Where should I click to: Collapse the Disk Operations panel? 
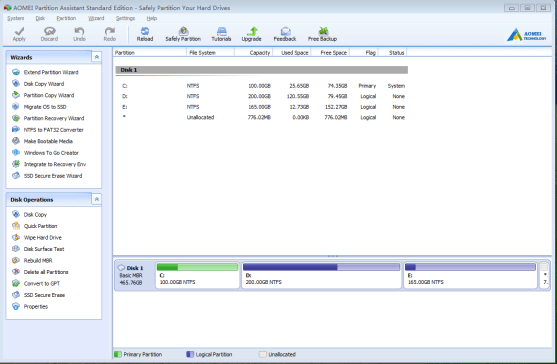click(97, 200)
